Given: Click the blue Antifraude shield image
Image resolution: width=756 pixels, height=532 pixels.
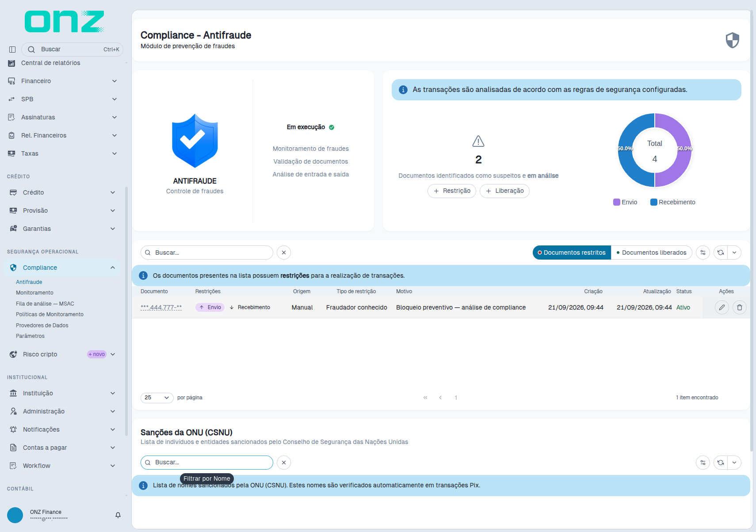Looking at the screenshot, I should coord(195,141).
